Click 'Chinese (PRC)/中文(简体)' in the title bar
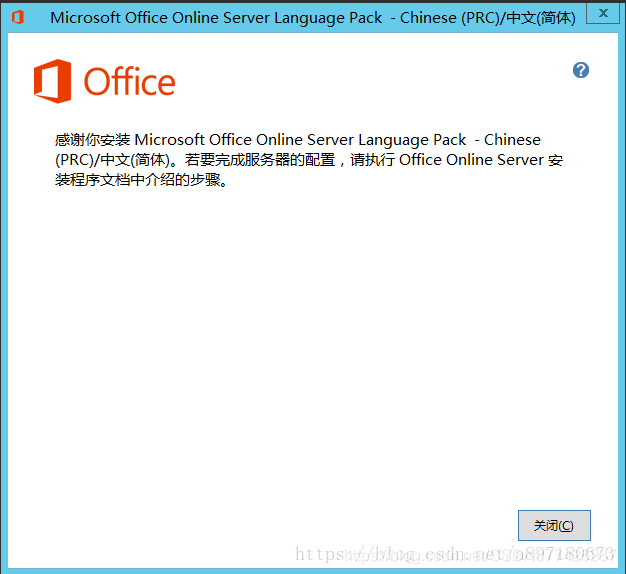 (x=488, y=18)
